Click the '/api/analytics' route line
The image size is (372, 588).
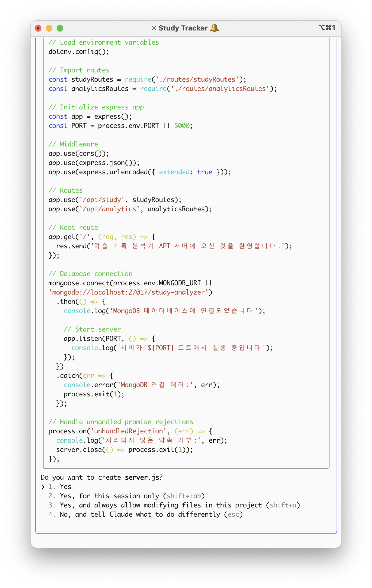click(x=130, y=209)
